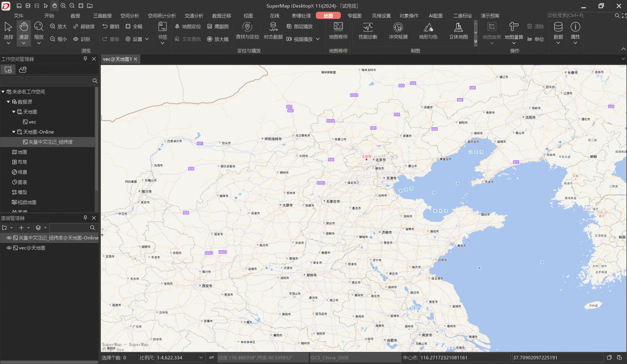
Task: Switch to the 空间分析 ribbon tab
Action: [130, 16]
